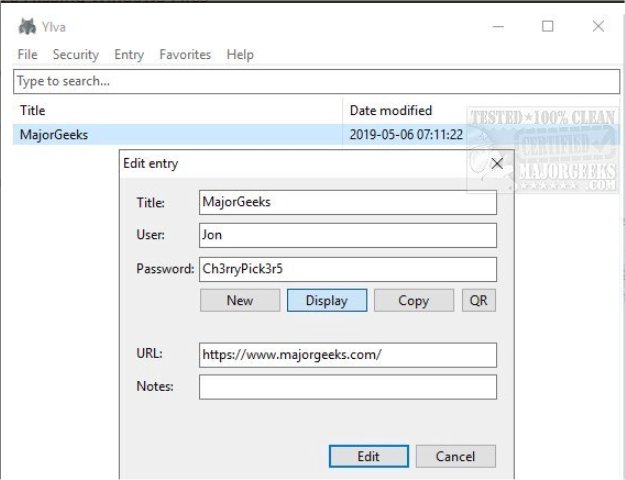The height and width of the screenshot is (480, 625).
Task: Minimize the Ylva window
Action: (498, 27)
